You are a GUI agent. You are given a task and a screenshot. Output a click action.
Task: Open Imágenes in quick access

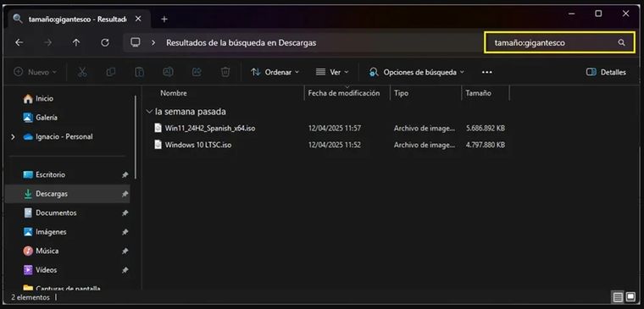click(x=51, y=232)
